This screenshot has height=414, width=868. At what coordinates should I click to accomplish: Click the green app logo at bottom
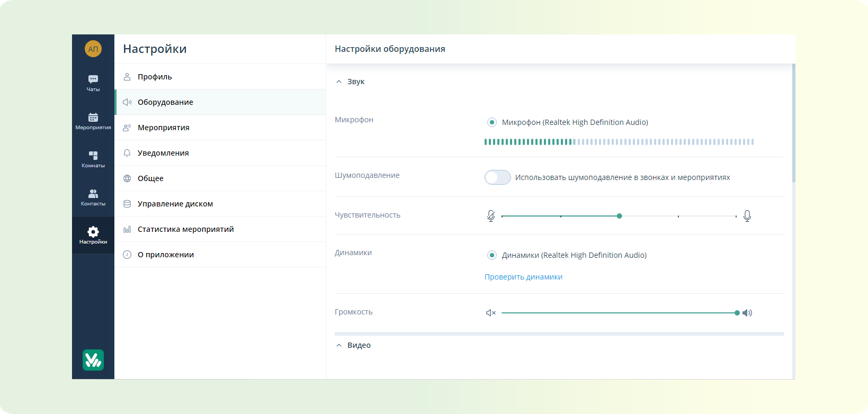93,360
